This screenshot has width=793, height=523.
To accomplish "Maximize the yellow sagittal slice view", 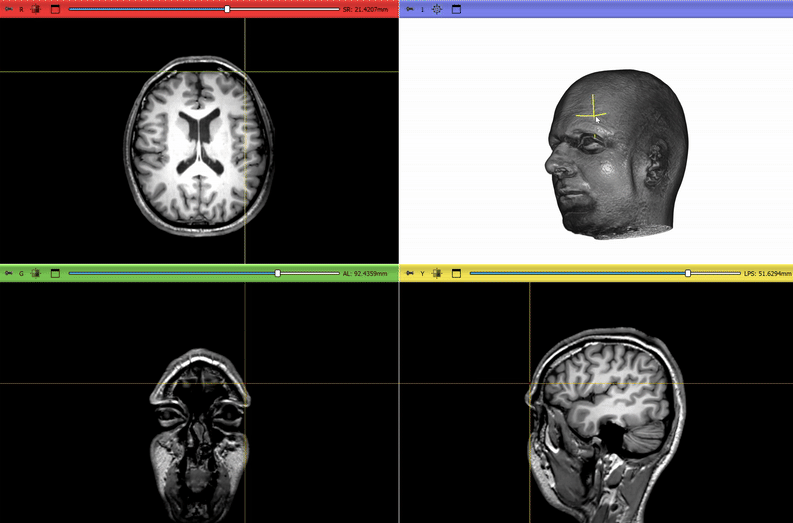I will click(x=456, y=273).
